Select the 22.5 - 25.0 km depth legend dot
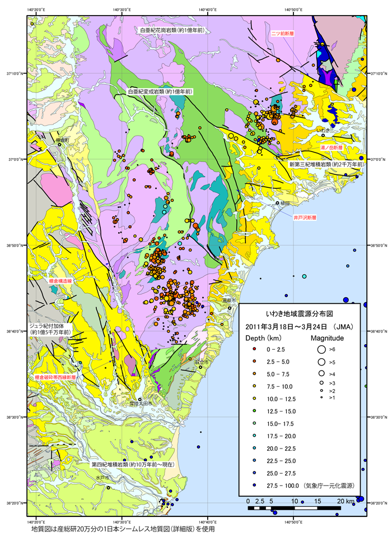 pos(254,461)
